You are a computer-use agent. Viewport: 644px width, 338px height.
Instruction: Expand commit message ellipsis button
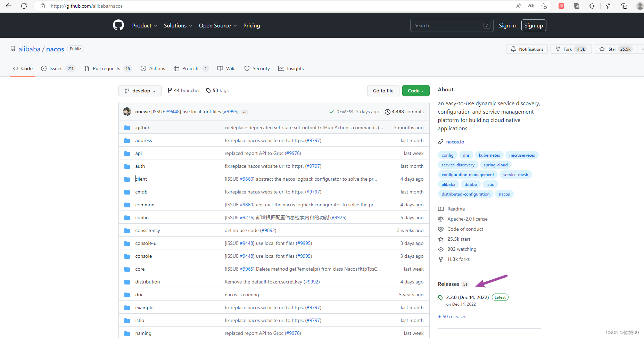point(245,112)
